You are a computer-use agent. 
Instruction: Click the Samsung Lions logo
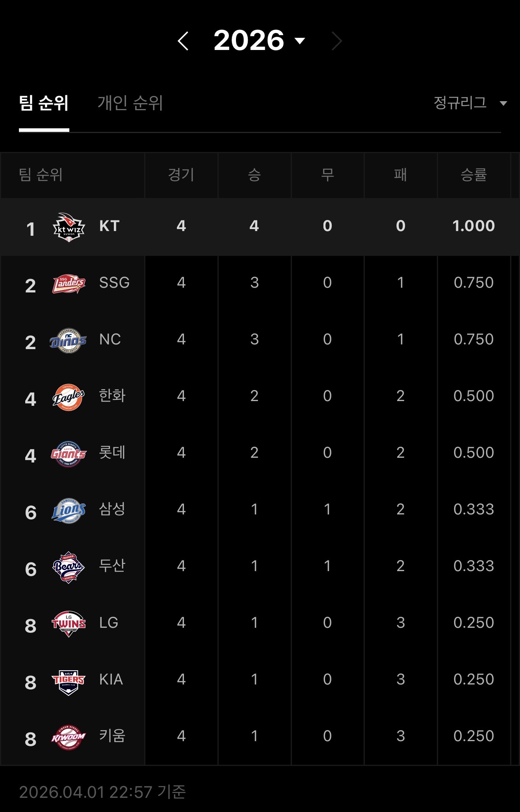point(69,511)
